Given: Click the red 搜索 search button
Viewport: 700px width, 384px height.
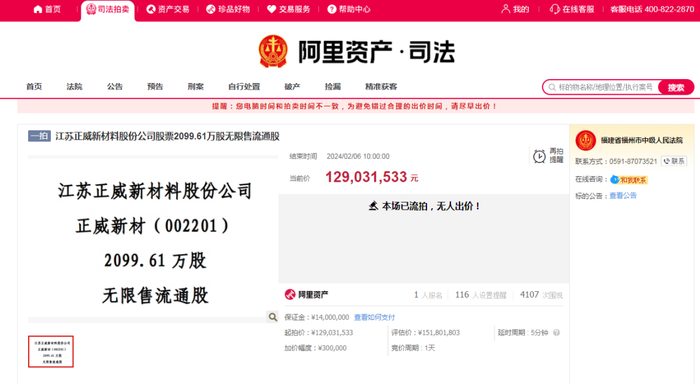Looking at the screenshot, I should click(x=676, y=88).
